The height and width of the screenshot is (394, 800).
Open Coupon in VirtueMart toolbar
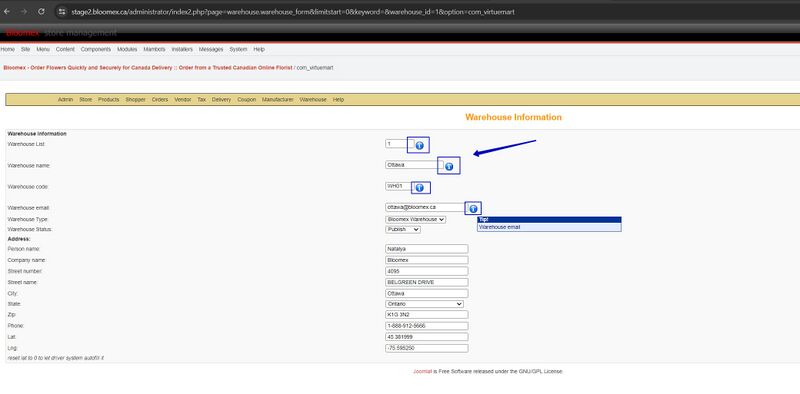pyautogui.click(x=246, y=100)
